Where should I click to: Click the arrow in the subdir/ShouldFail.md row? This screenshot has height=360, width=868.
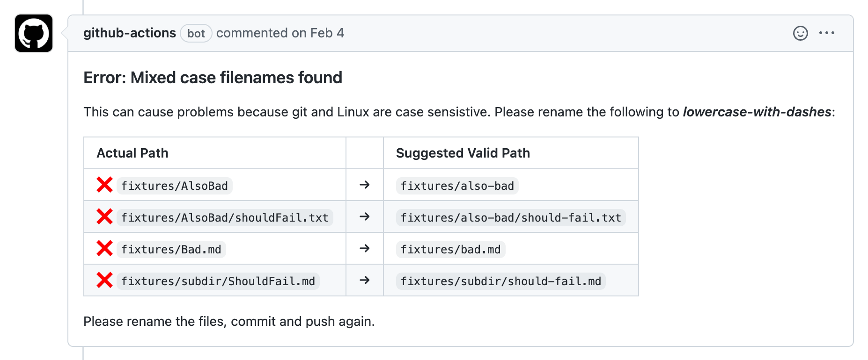click(x=365, y=281)
